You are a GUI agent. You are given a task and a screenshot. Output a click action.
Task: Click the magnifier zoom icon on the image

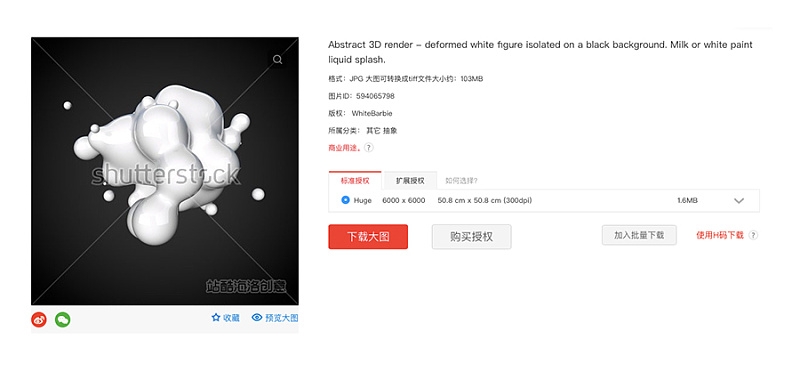[x=278, y=59]
